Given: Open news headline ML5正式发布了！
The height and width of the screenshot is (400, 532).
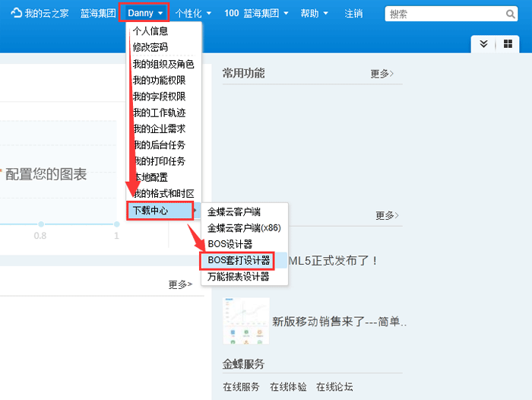Looking at the screenshot, I should coord(333,261).
